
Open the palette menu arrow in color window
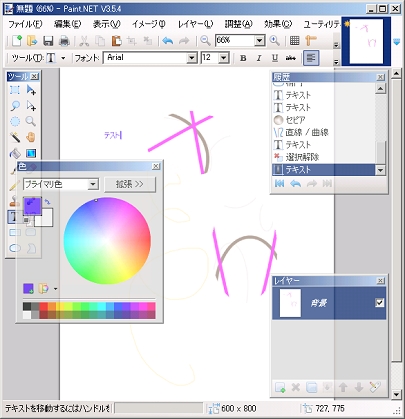pyautogui.click(x=55, y=289)
